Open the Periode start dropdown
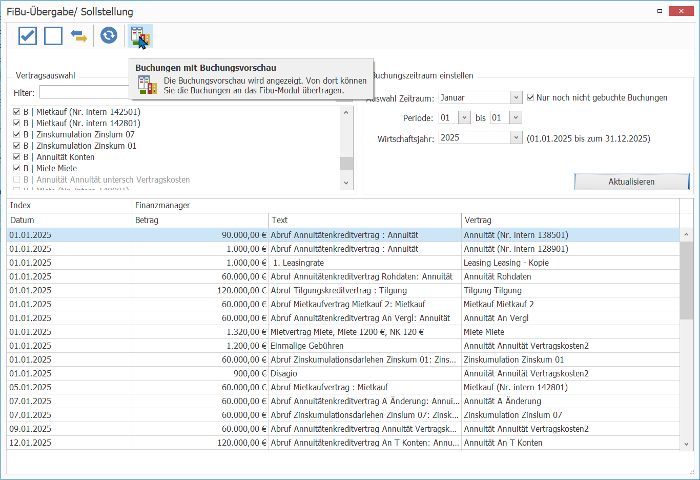The height and width of the screenshot is (480, 700). pyautogui.click(x=464, y=118)
